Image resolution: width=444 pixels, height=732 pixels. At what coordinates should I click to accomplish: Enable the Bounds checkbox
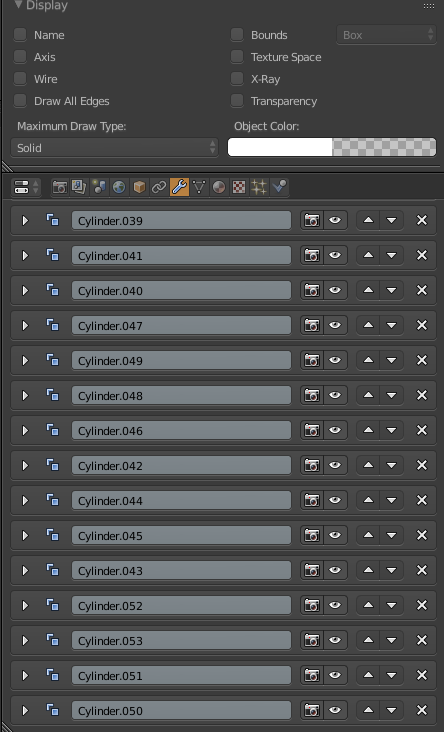[x=237, y=35]
